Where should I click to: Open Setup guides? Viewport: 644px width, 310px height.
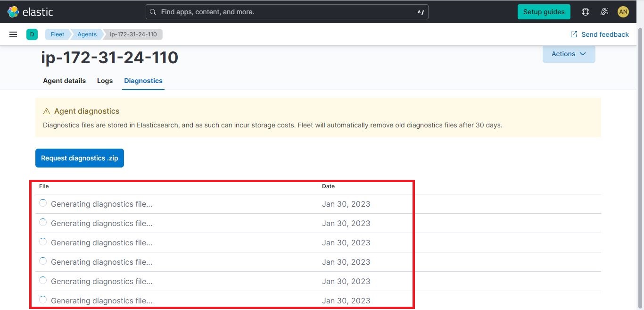tap(544, 11)
